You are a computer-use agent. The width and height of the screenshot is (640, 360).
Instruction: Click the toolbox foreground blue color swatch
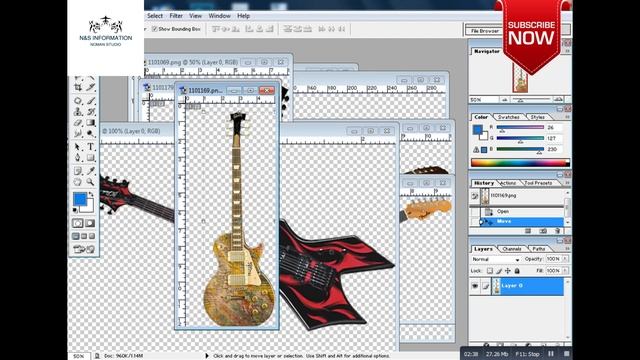click(80, 199)
